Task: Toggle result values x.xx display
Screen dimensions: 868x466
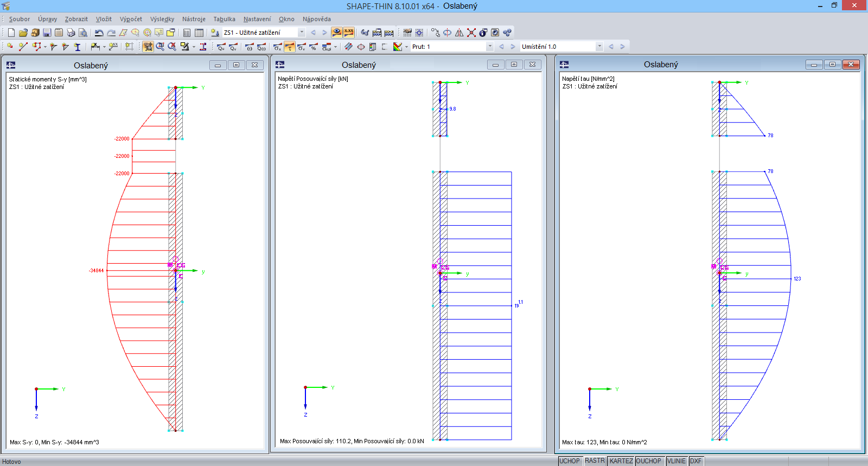Action: tap(349, 33)
